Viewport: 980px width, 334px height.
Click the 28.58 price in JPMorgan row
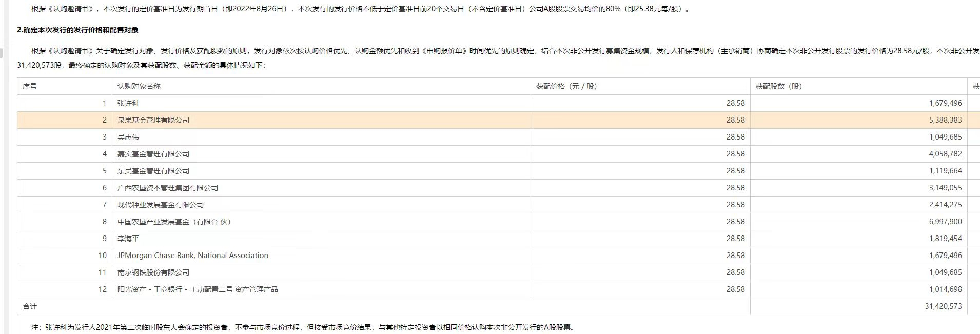click(x=735, y=256)
